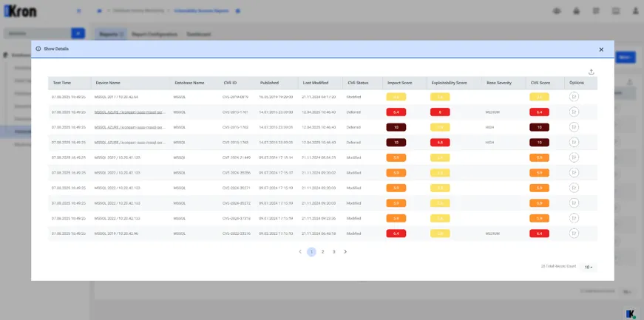Click the 'MSSQL 2019 / 10.20.42.96' device cell
Image resolution: width=644 pixels, height=320 pixels.
116,234
